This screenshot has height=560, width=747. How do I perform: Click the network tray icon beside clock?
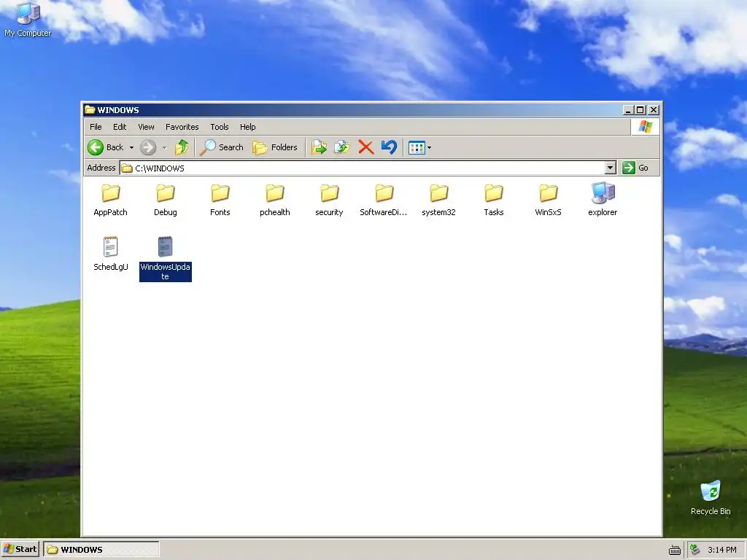tap(695, 550)
